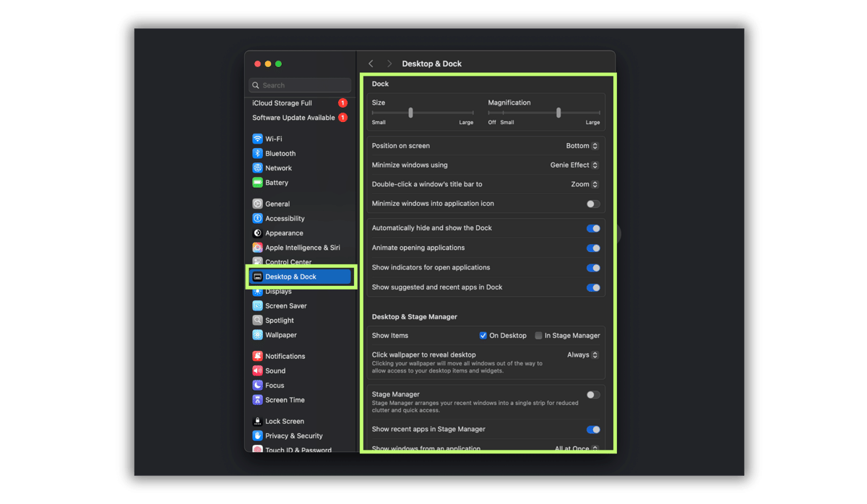Go forward with the right chevron
The height and width of the screenshot is (504, 867).
pos(389,64)
